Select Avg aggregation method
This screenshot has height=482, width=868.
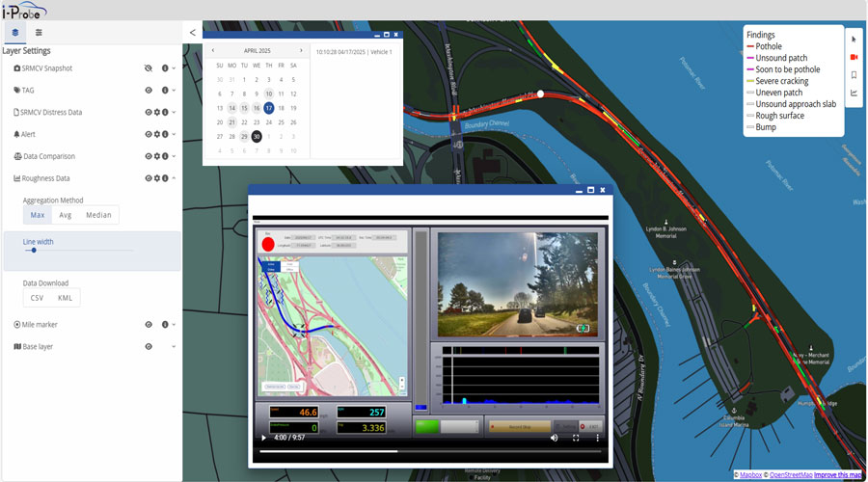[66, 215]
